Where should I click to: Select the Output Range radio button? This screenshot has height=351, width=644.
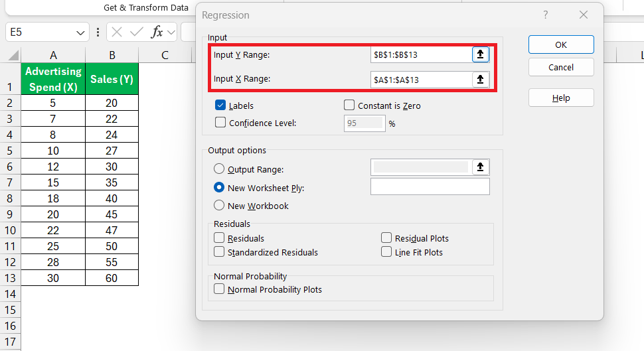pyautogui.click(x=219, y=169)
